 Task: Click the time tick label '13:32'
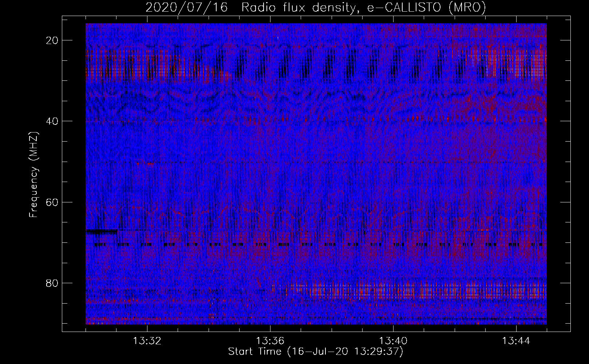(x=147, y=341)
